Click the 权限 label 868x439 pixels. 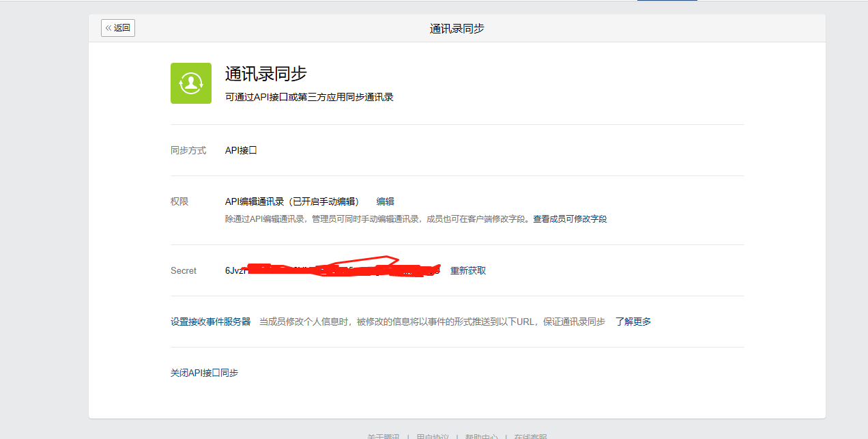point(179,201)
